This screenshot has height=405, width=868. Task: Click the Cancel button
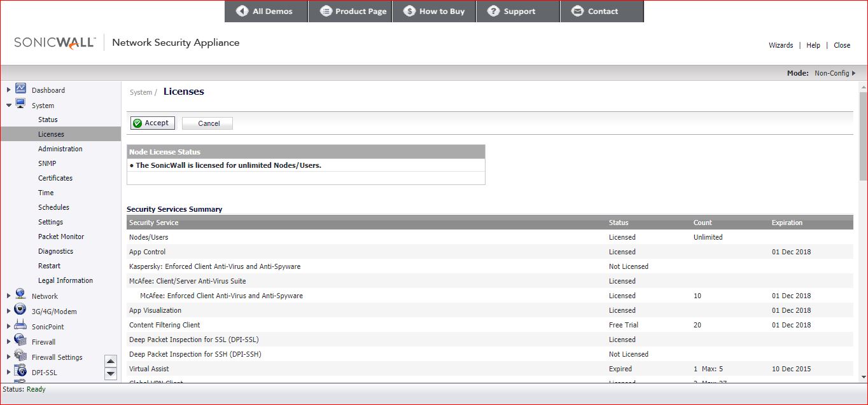point(207,123)
